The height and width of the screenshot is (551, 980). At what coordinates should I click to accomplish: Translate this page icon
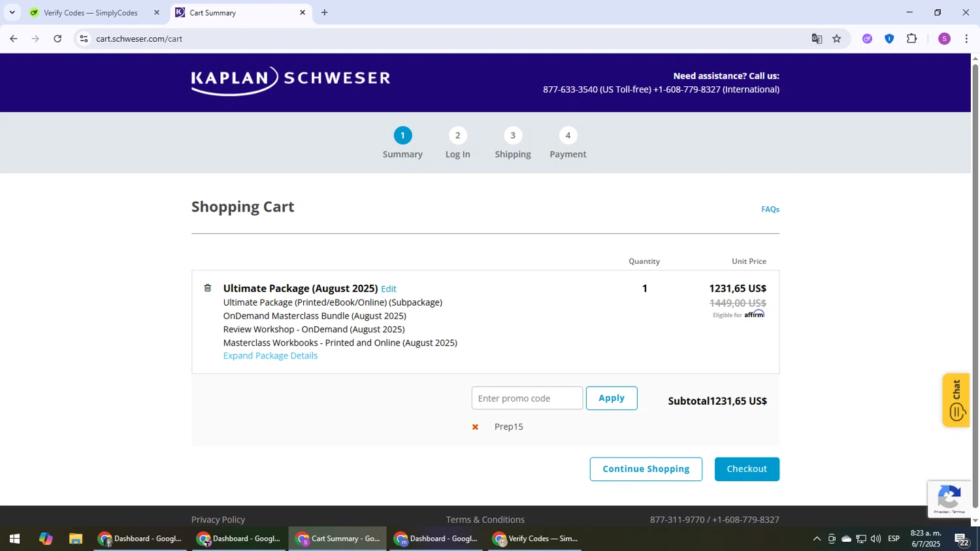point(817,39)
